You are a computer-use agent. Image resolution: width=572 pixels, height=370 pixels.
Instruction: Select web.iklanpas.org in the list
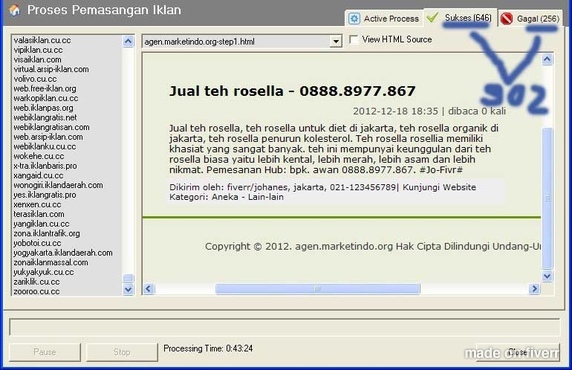[x=43, y=108]
